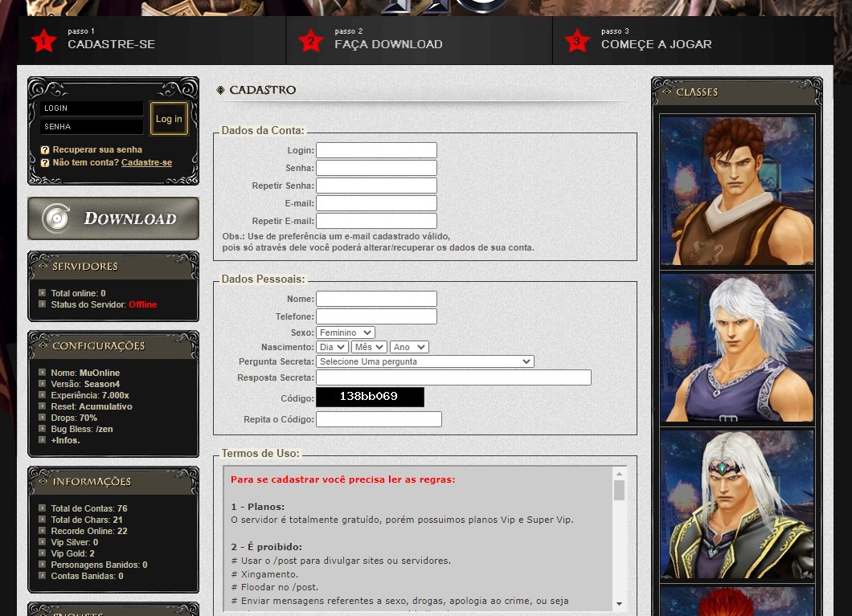852x616 pixels.
Task: Open the Dia birth day dropdown
Action: [x=333, y=347]
